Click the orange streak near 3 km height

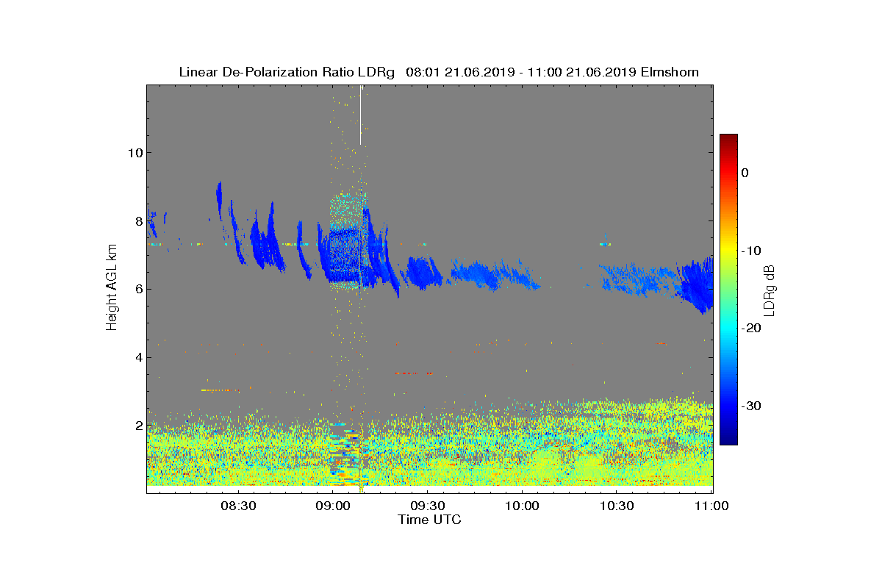point(220,390)
